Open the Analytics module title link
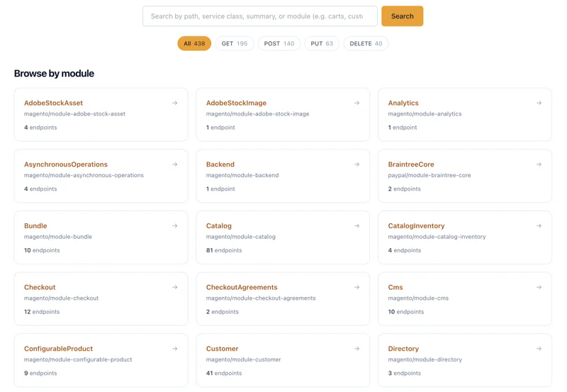 coord(403,103)
